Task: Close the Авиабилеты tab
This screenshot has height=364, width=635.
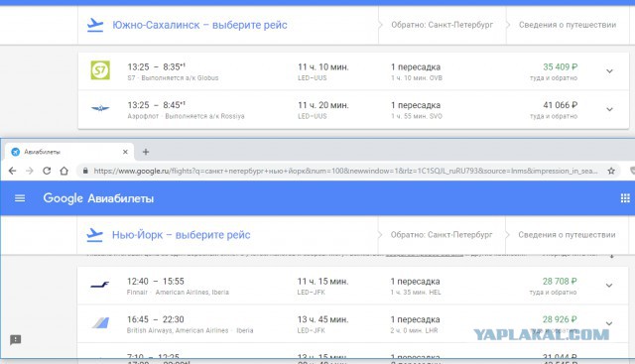Action: (x=125, y=152)
